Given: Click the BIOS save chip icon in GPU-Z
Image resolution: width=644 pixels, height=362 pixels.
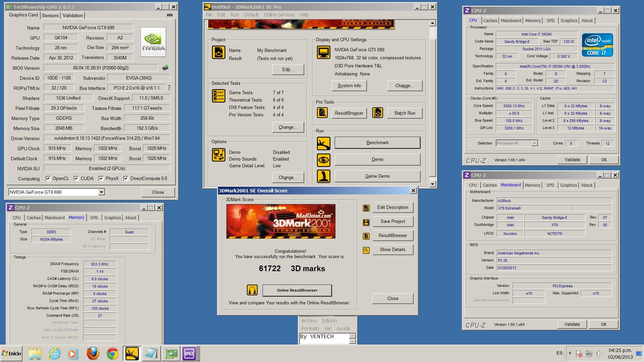Looking at the screenshot, I should [165, 68].
